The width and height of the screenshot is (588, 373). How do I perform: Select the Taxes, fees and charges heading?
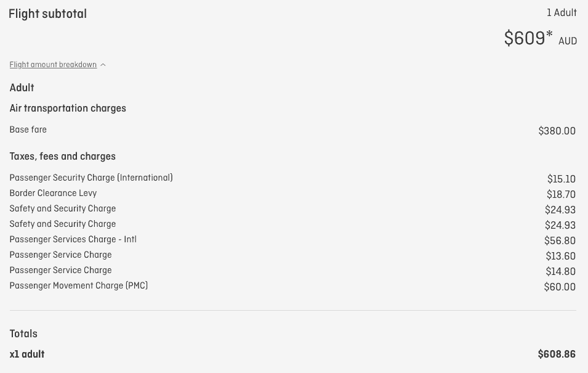click(x=63, y=157)
